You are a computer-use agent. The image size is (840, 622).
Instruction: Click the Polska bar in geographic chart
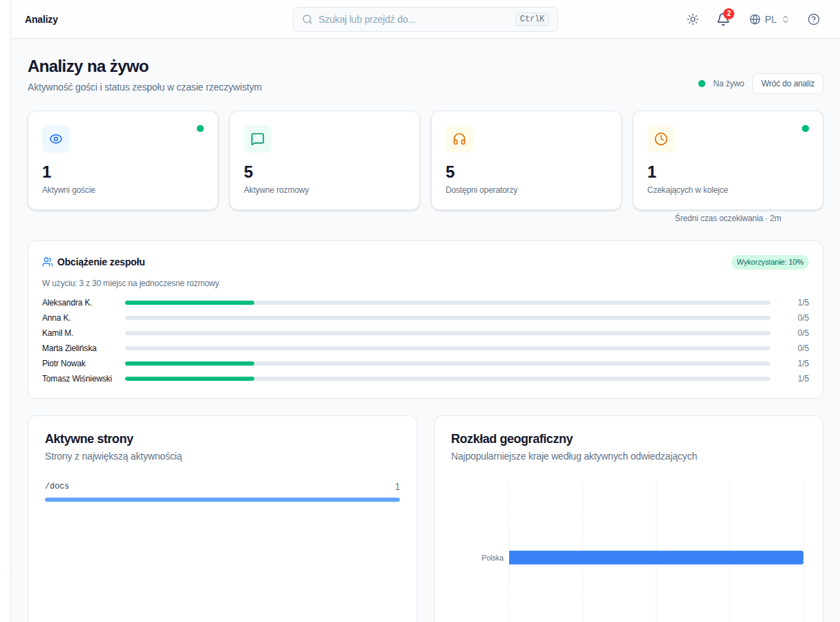coord(656,558)
